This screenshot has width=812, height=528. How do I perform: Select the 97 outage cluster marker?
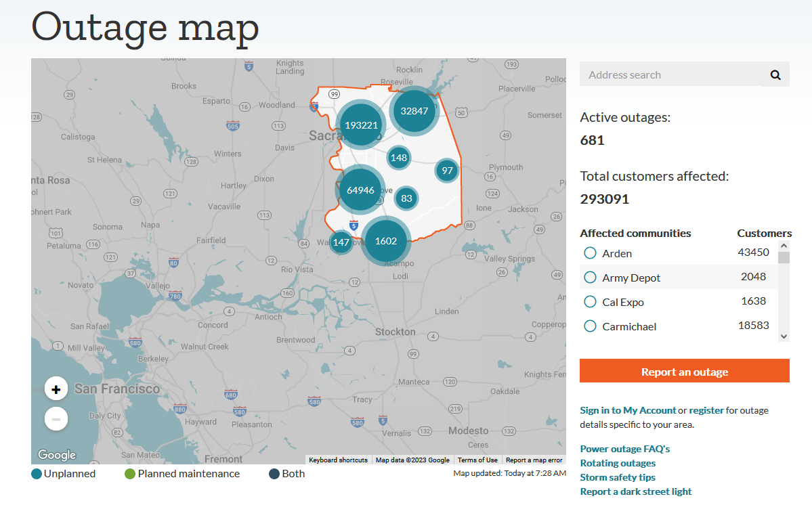coord(448,171)
